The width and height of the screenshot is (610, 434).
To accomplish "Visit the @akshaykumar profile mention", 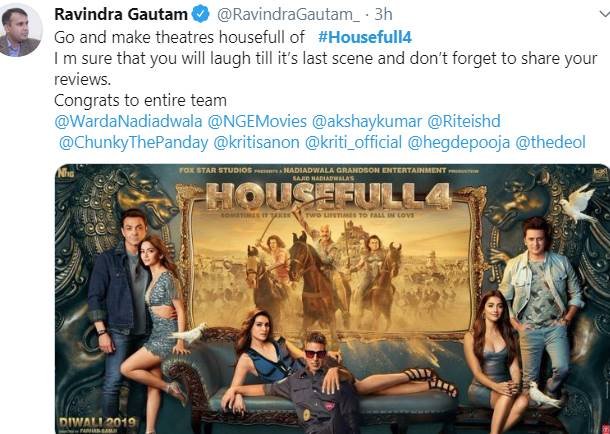I will tap(366, 121).
